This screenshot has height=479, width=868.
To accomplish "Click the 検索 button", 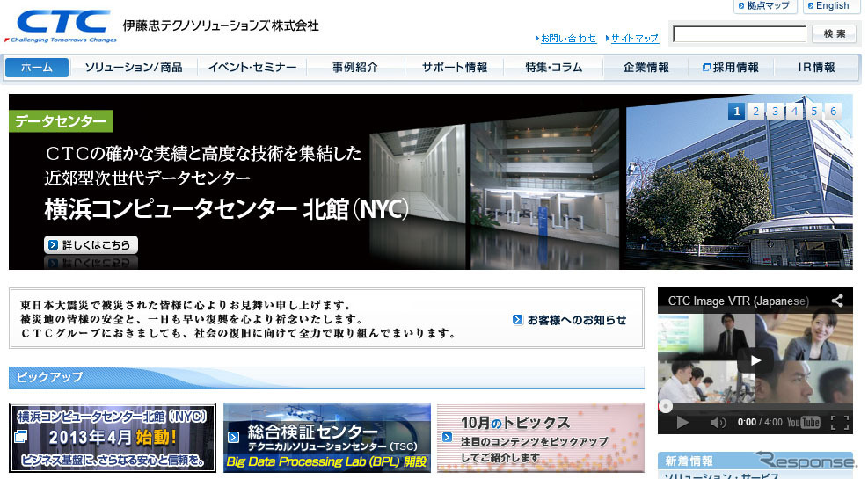I will pos(835,33).
